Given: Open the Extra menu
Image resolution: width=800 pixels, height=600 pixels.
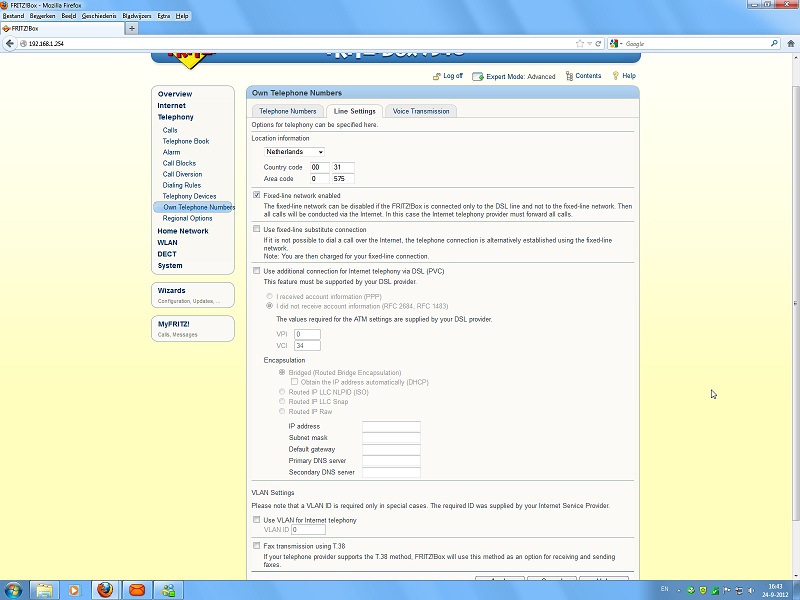Looking at the screenshot, I should click(x=164, y=16).
